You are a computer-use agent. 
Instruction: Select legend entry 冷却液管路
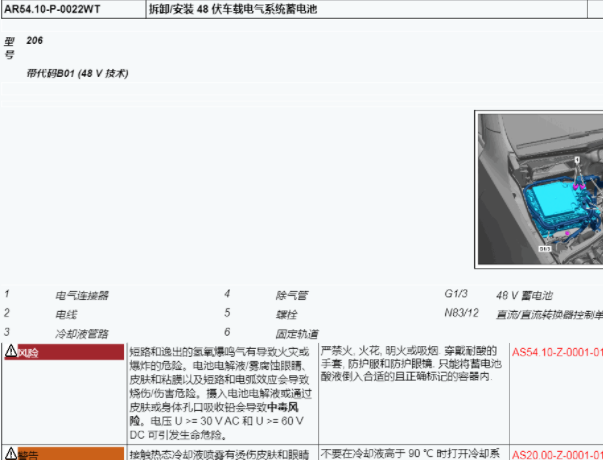pyautogui.click(x=82, y=334)
